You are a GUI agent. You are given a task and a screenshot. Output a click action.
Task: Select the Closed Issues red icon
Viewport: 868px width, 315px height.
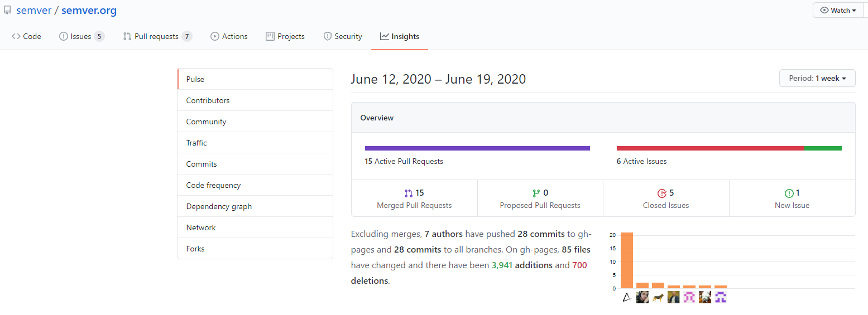tap(662, 193)
